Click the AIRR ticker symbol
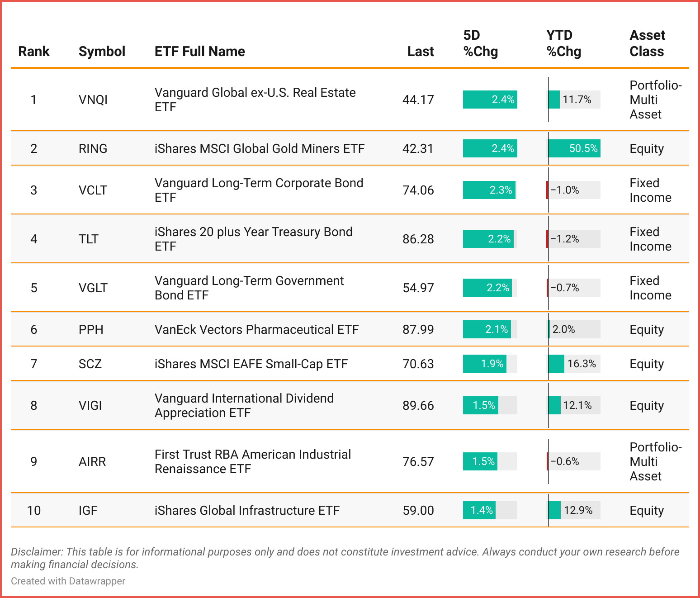 click(x=92, y=461)
